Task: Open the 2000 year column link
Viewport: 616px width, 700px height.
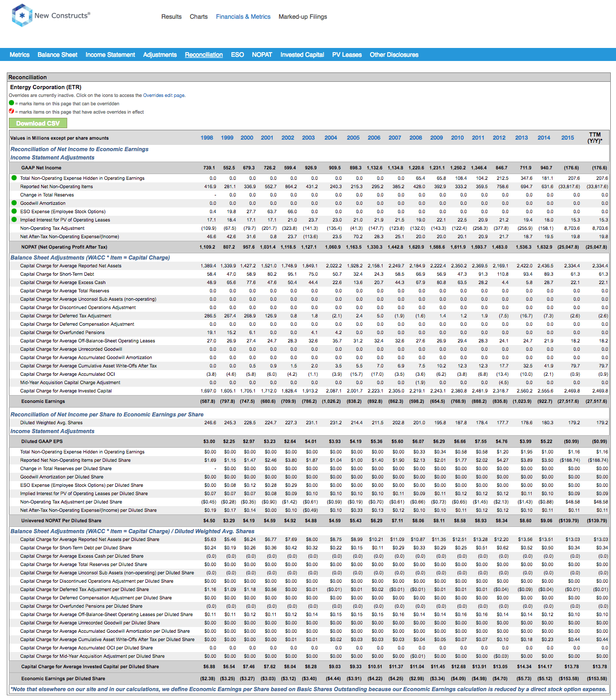Action: point(247,138)
